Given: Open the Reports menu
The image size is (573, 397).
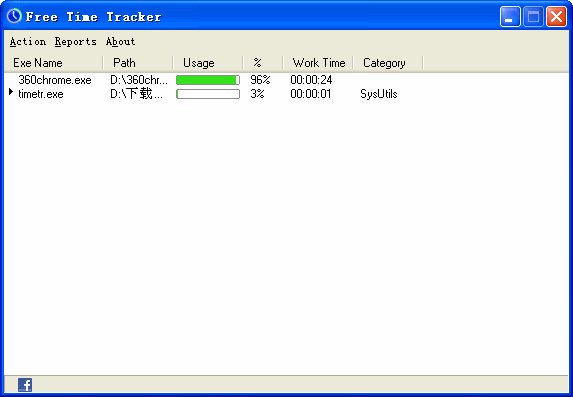Looking at the screenshot, I should tap(76, 42).
